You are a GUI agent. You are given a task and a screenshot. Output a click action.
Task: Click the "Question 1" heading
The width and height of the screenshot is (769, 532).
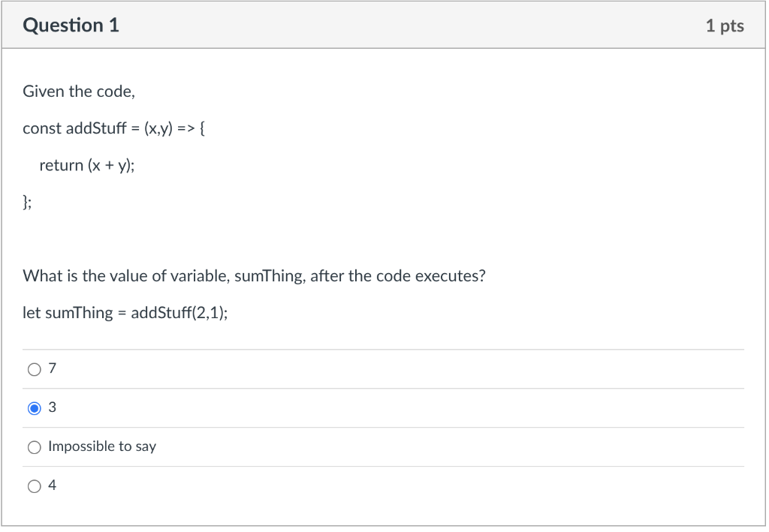pos(71,26)
